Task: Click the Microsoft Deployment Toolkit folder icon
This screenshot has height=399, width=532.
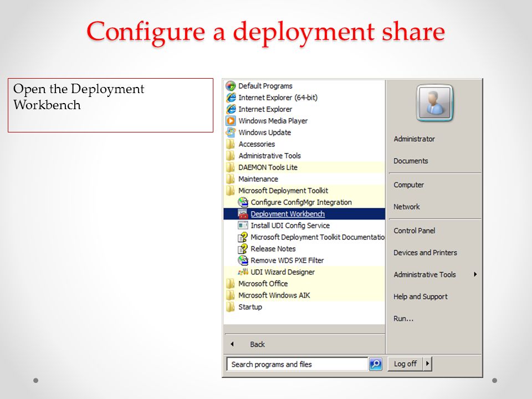Action: point(231,190)
